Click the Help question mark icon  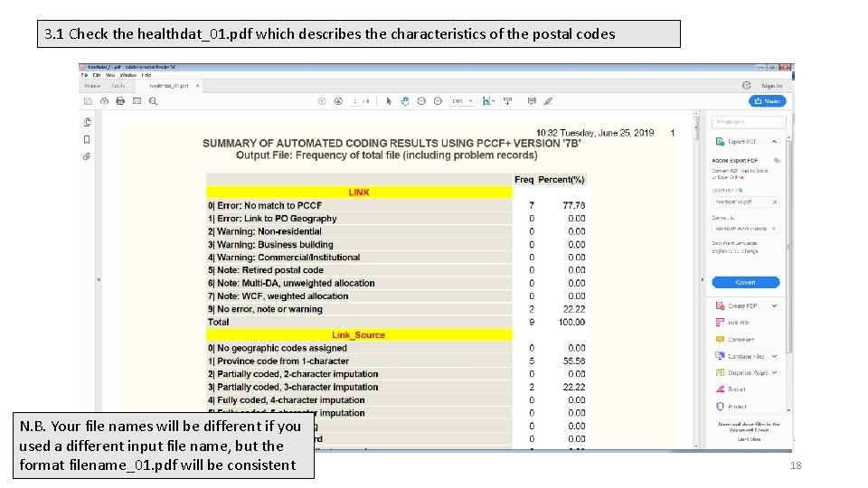[x=746, y=85]
